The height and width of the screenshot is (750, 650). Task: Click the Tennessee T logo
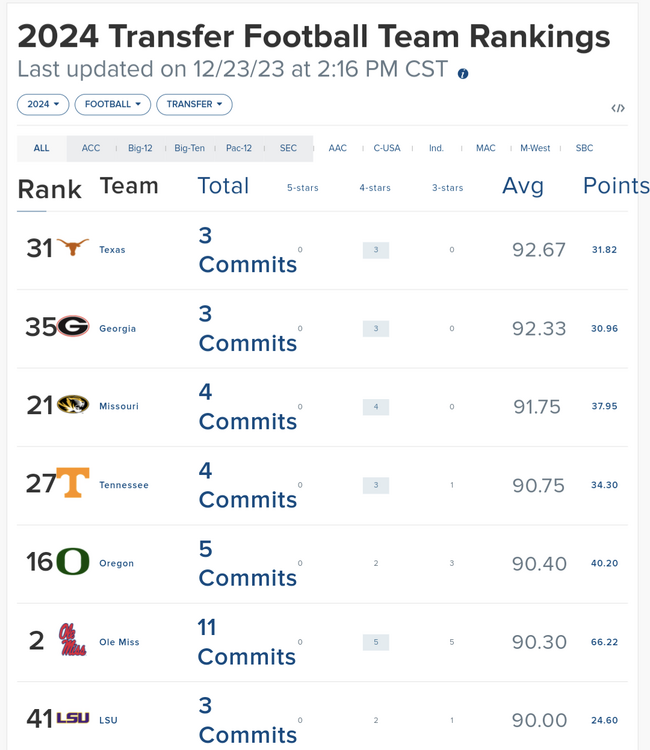[72, 484]
